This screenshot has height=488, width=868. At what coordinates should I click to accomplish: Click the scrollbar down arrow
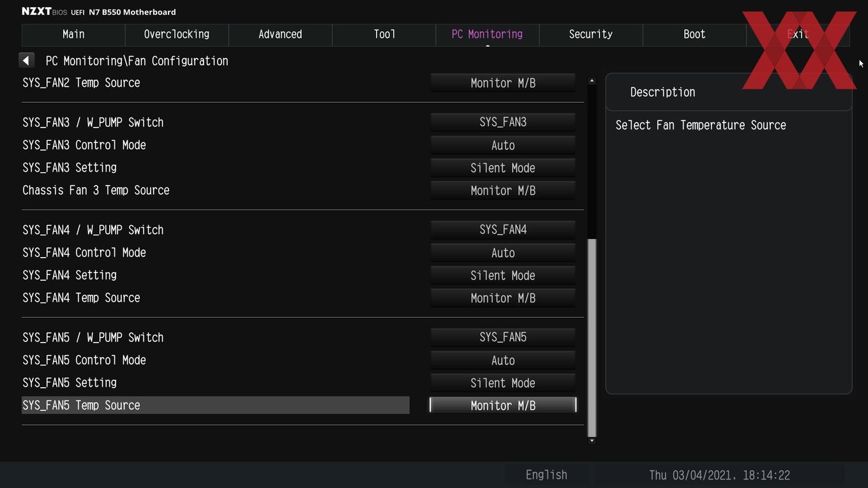pyautogui.click(x=592, y=440)
